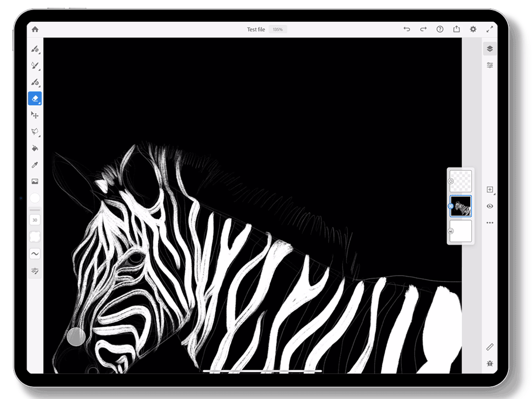Open app Settings gear
This screenshot has width=532, height=399.
473,29
